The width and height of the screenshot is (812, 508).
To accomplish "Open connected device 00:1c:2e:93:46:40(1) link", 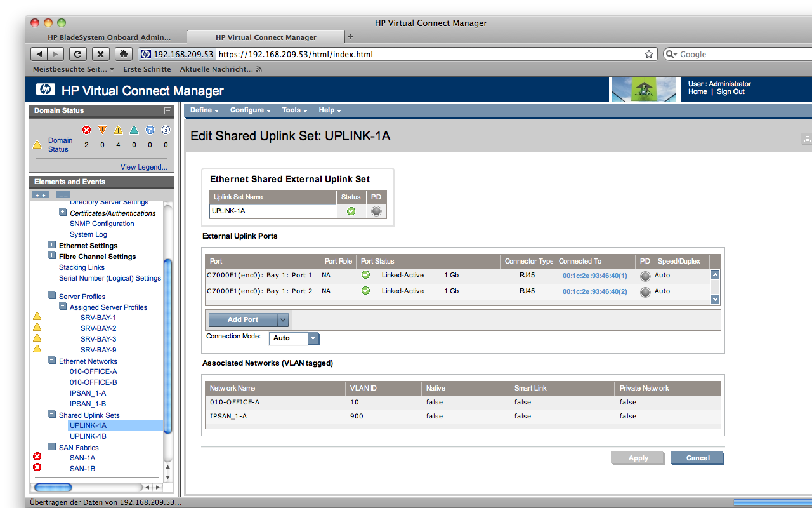I will 594,276.
